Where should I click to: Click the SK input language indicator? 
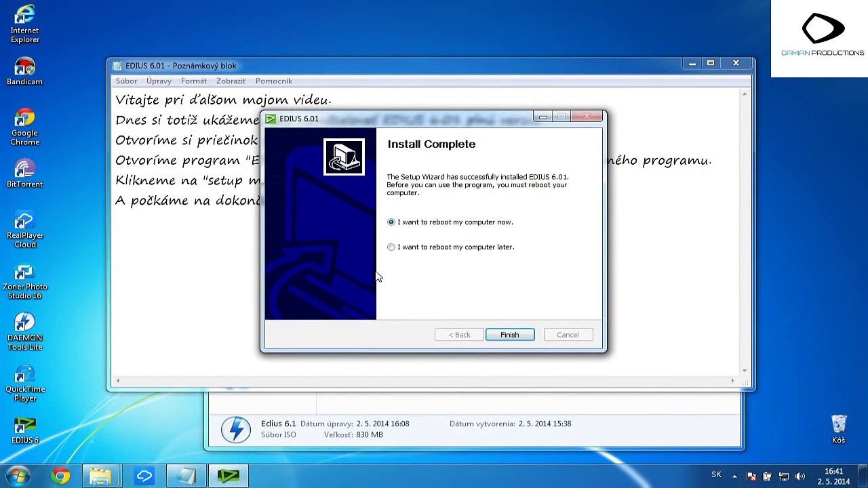pos(716,474)
